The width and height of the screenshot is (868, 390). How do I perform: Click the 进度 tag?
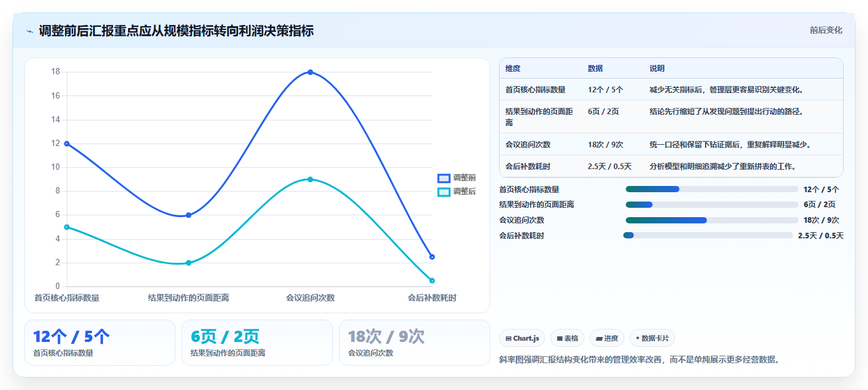[x=607, y=338]
